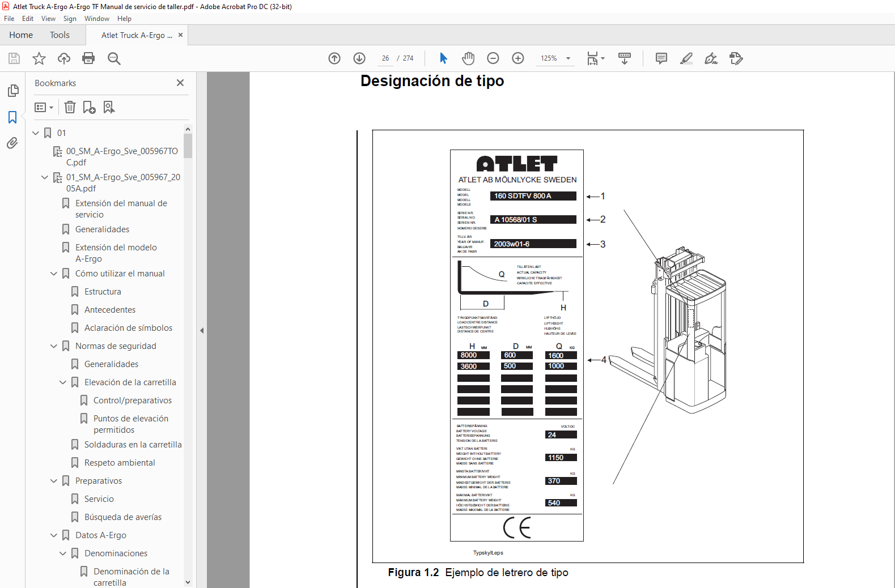Open the Fill & Sign pen icon
This screenshot has width=895, height=588.
tap(711, 58)
